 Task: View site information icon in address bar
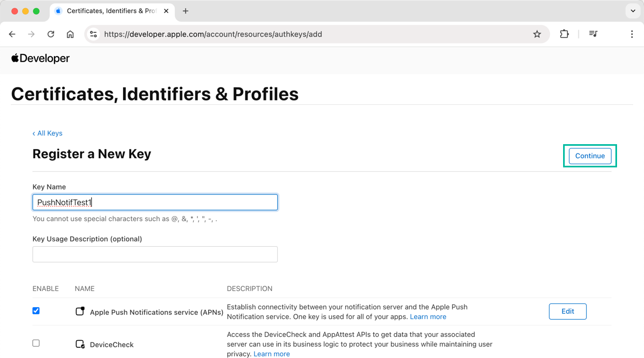point(93,34)
